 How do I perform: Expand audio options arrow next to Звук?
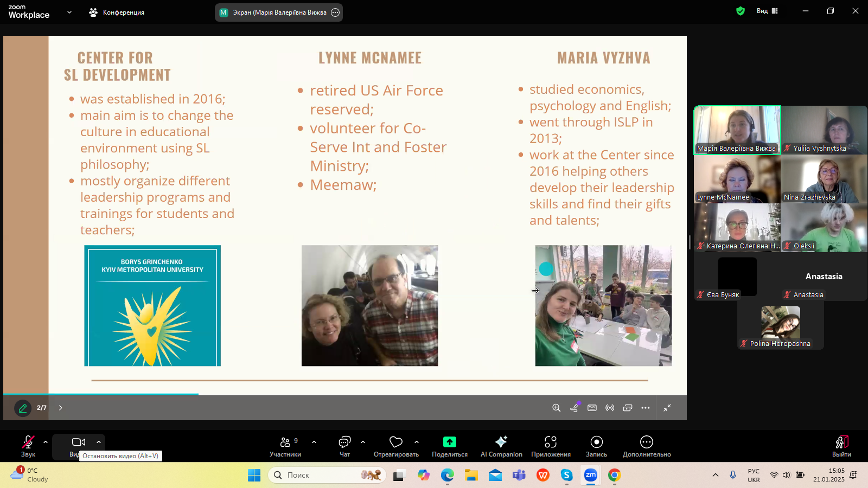(46, 442)
